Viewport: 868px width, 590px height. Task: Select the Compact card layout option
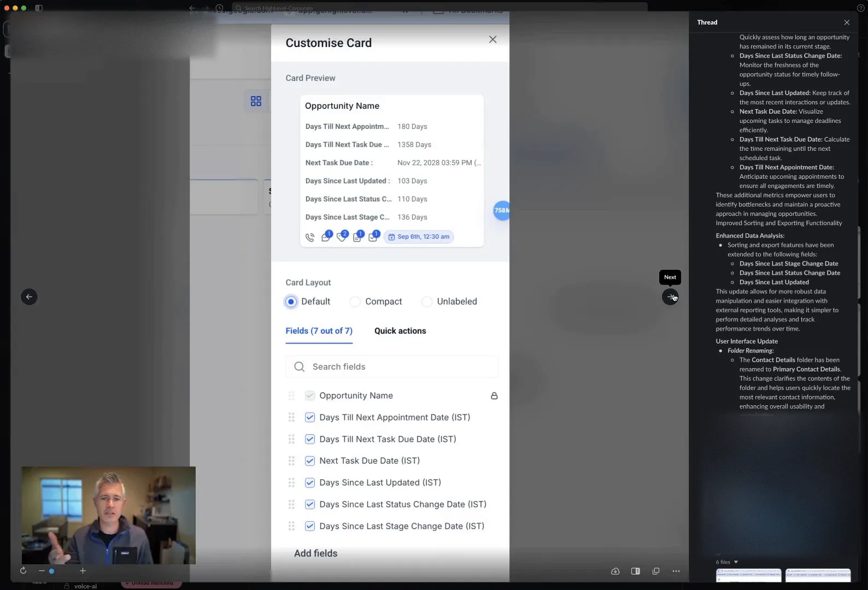355,302
